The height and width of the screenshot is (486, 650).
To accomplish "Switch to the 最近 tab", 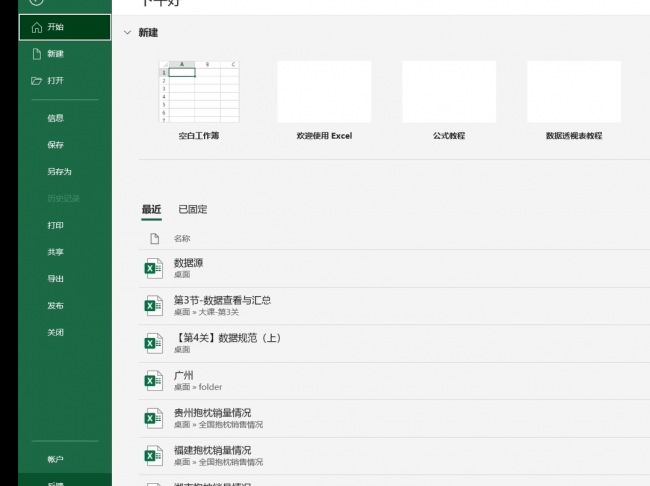I will click(x=151, y=209).
